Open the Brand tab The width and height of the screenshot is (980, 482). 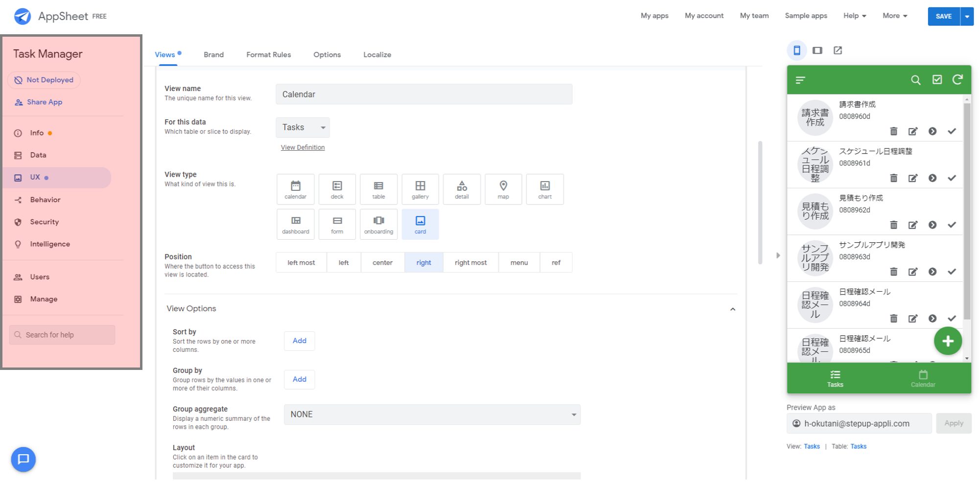point(213,55)
